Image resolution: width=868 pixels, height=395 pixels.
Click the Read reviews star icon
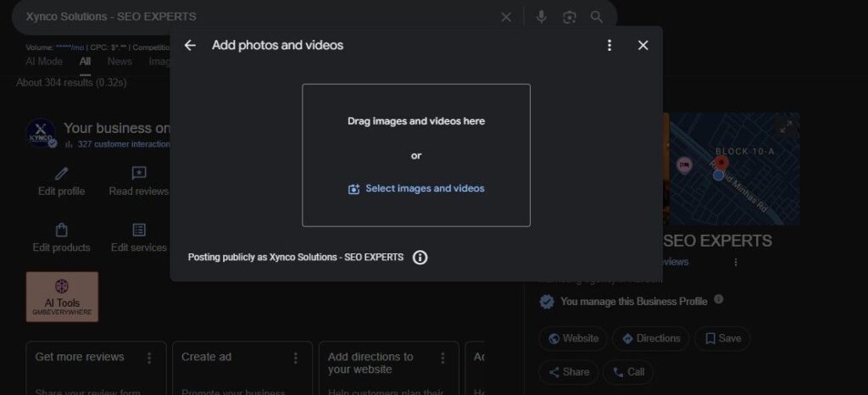pyautogui.click(x=139, y=173)
